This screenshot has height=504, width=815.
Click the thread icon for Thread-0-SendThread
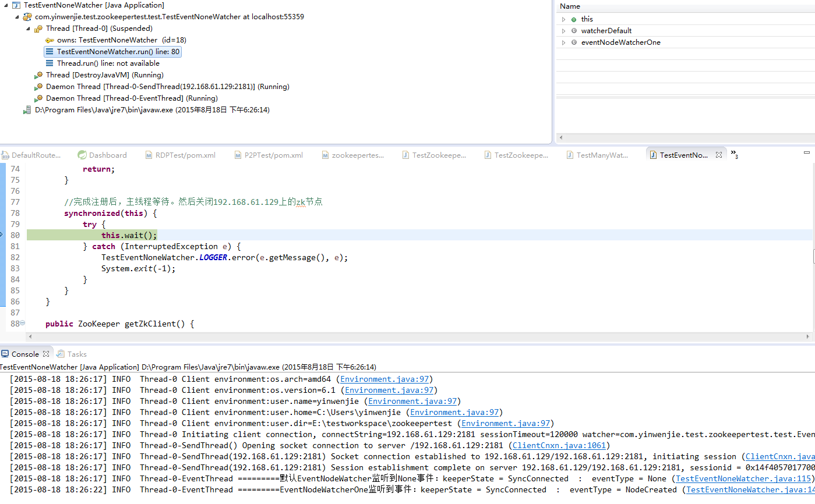(38, 87)
